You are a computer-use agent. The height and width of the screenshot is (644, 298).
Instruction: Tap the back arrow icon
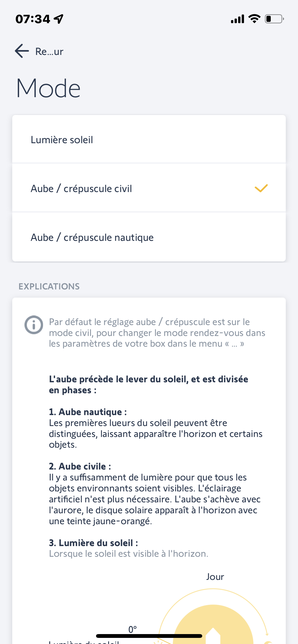coord(22,51)
